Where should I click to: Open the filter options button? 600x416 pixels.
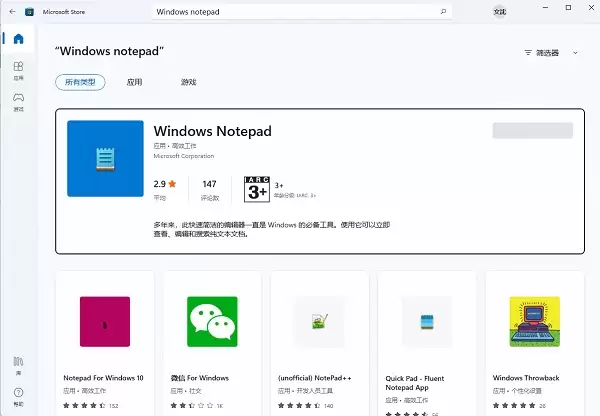(541, 53)
